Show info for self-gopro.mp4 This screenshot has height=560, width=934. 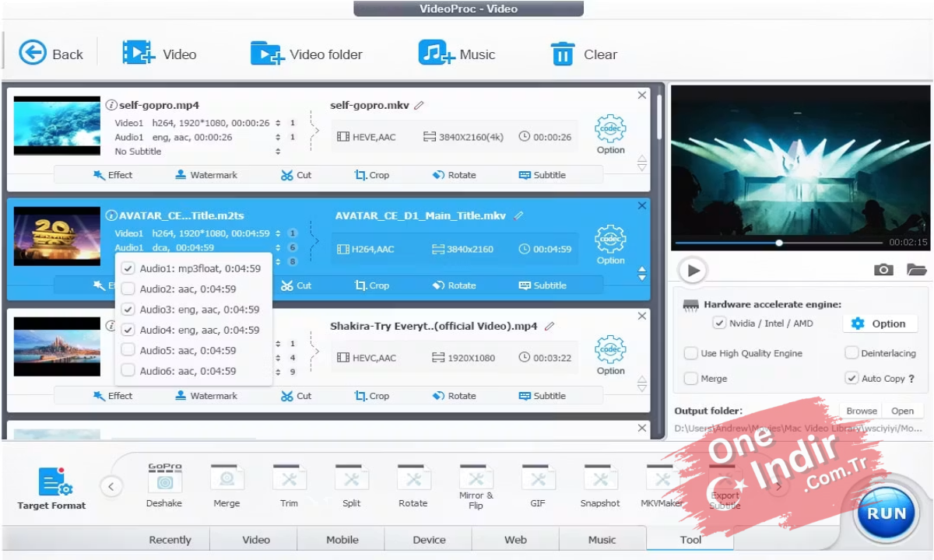(111, 105)
